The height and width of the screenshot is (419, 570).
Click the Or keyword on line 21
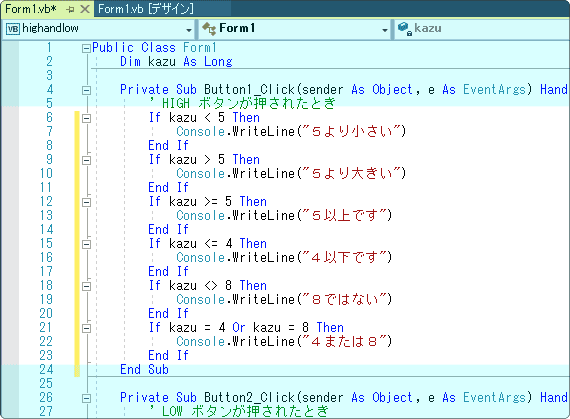click(239, 327)
